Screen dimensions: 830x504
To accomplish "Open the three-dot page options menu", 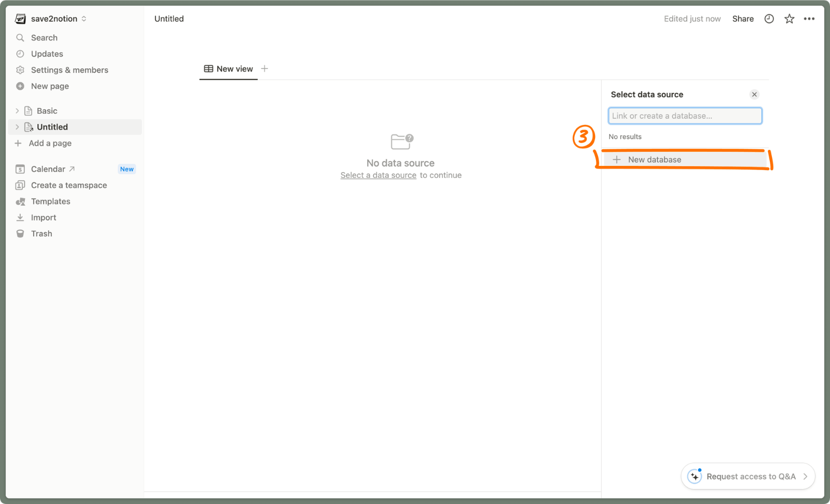I will [809, 19].
